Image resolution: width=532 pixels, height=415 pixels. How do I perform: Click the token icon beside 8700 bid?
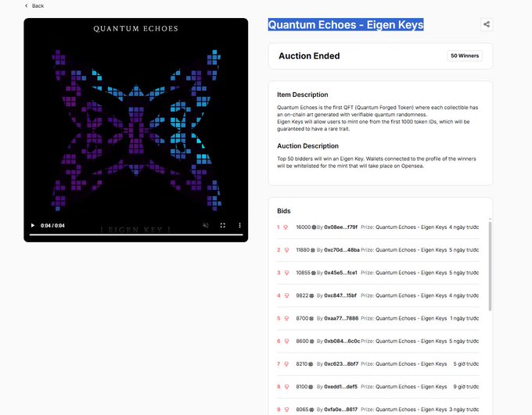click(311, 318)
